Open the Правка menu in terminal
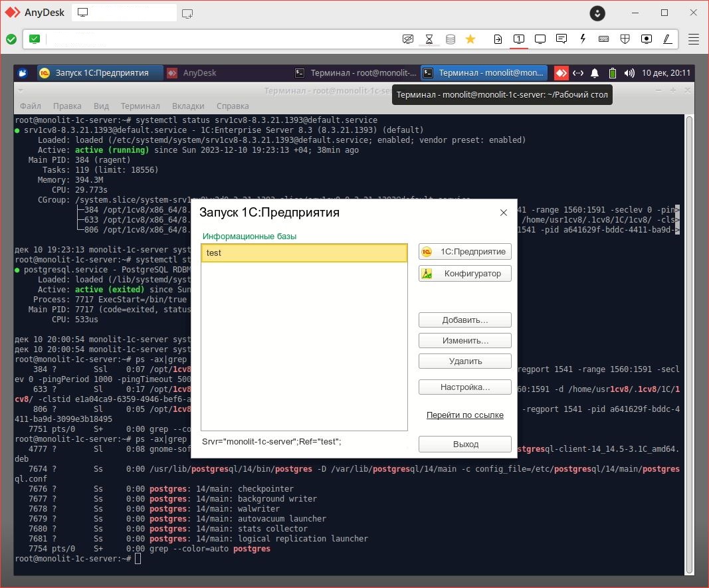The height and width of the screenshot is (588, 709). 67,106
